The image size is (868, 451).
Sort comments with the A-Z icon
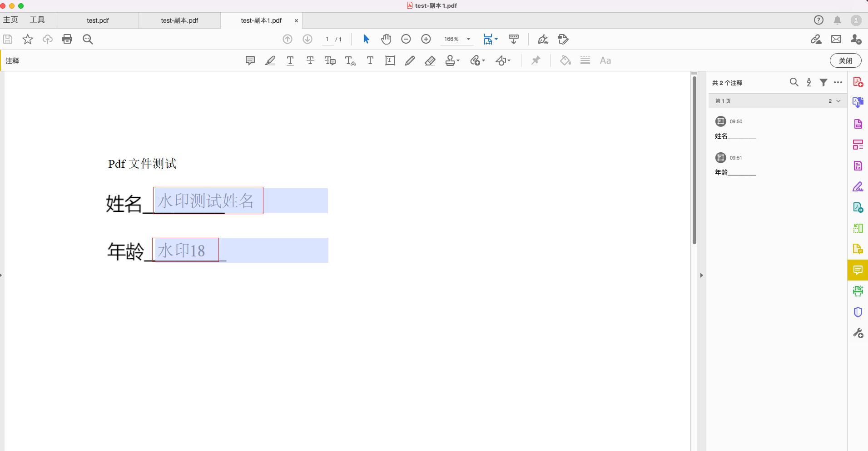point(809,82)
